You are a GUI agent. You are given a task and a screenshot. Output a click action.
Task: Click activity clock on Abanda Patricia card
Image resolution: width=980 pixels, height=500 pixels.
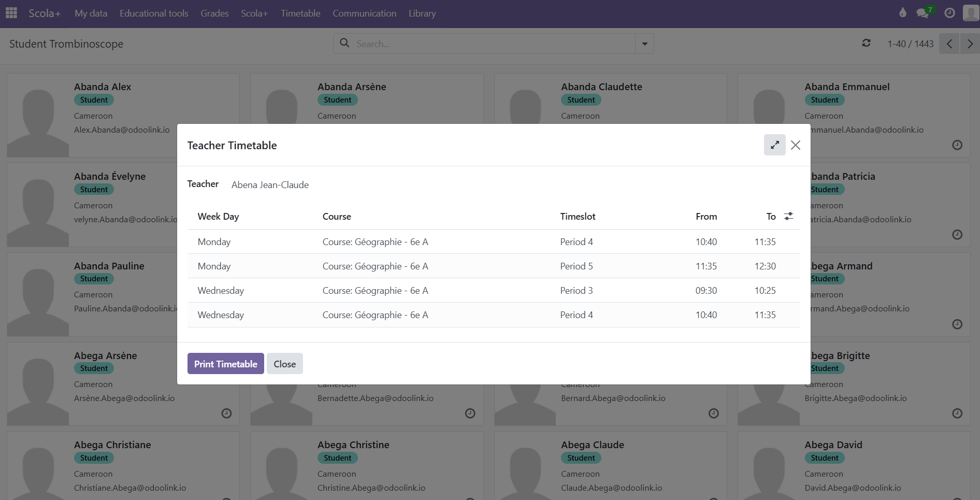coord(957,235)
